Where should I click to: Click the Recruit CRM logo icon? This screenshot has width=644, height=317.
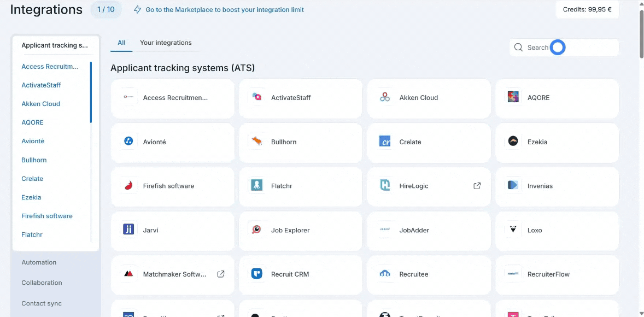[257, 274]
